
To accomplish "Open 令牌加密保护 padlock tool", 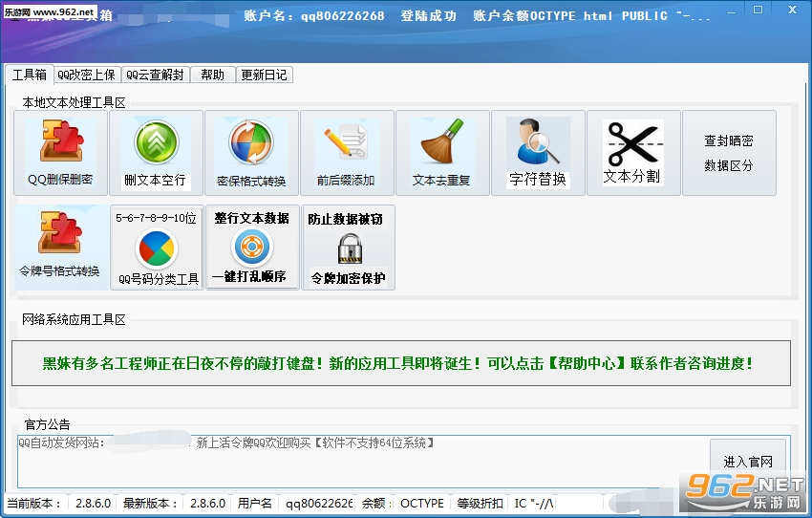I will point(348,248).
